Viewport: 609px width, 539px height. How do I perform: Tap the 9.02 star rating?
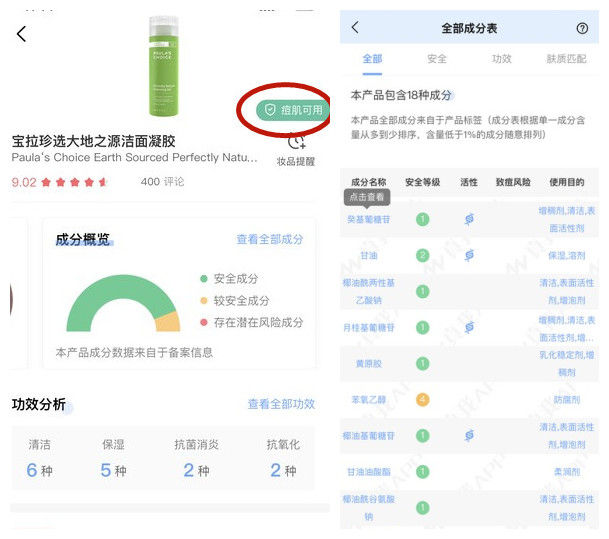tap(59, 182)
